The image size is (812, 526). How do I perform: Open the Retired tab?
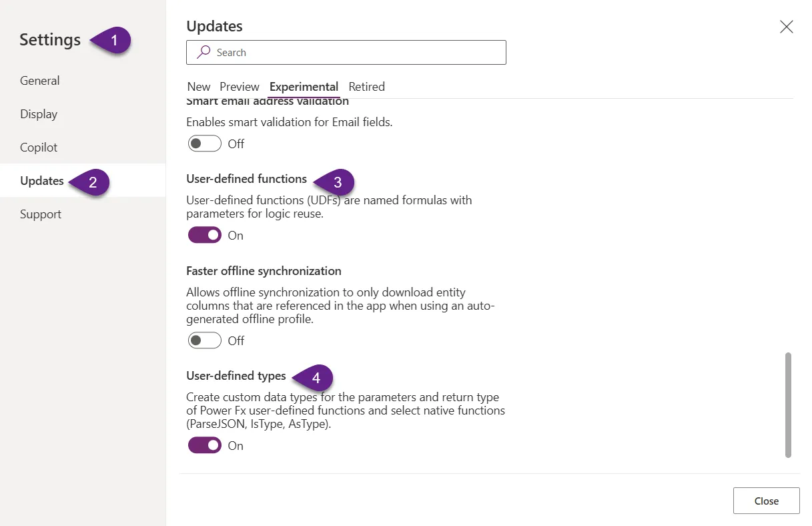(x=366, y=87)
